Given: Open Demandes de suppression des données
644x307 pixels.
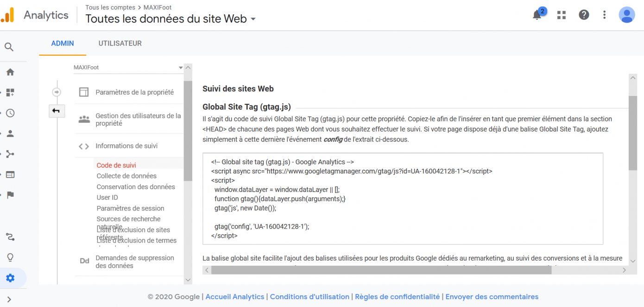Looking at the screenshot, I should [x=135, y=262].
